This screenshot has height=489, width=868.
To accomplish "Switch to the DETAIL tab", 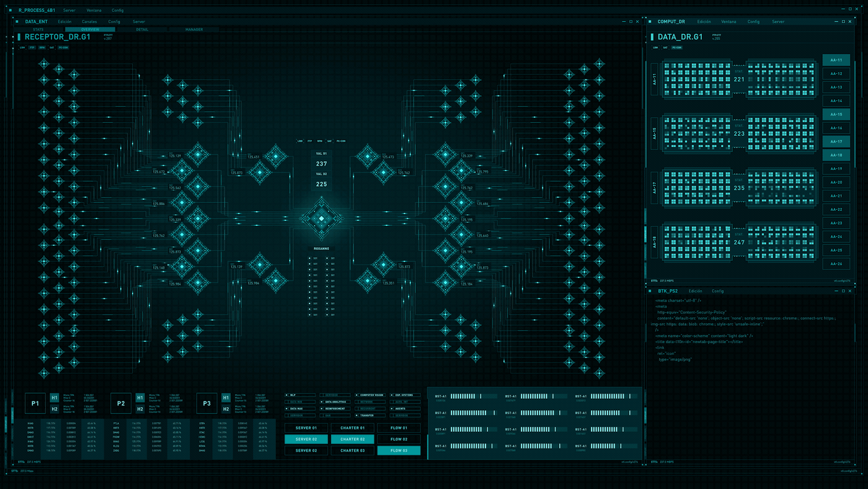I will [x=142, y=29].
